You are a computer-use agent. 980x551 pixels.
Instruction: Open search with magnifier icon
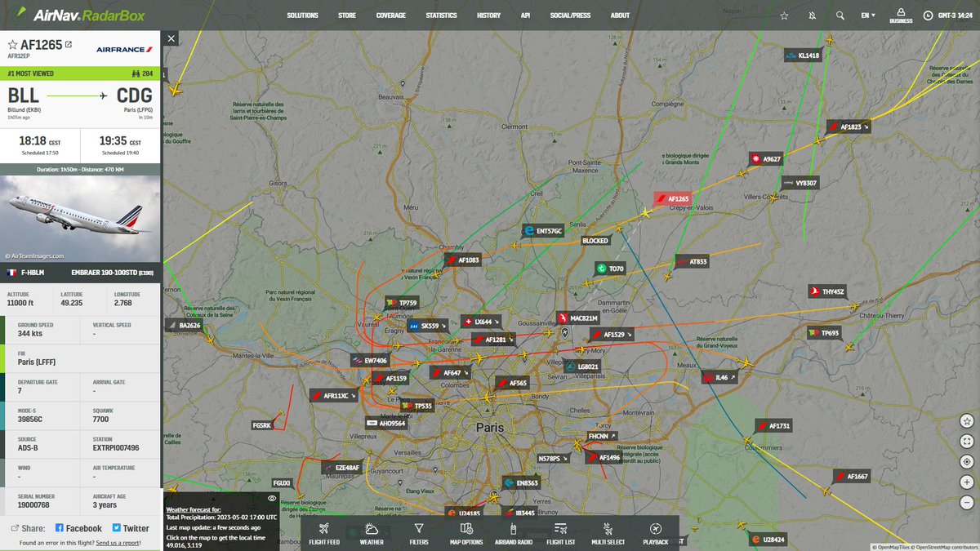[840, 16]
